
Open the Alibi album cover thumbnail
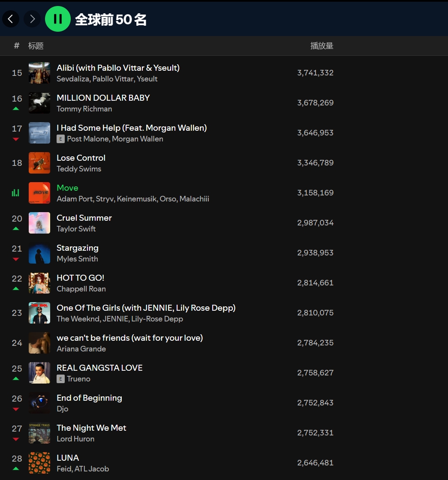(39, 73)
